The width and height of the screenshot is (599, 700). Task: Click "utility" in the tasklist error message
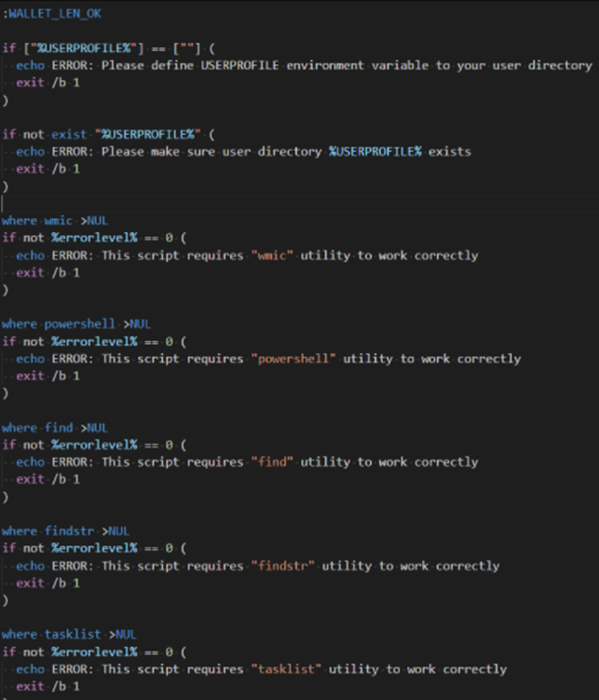[354, 668]
